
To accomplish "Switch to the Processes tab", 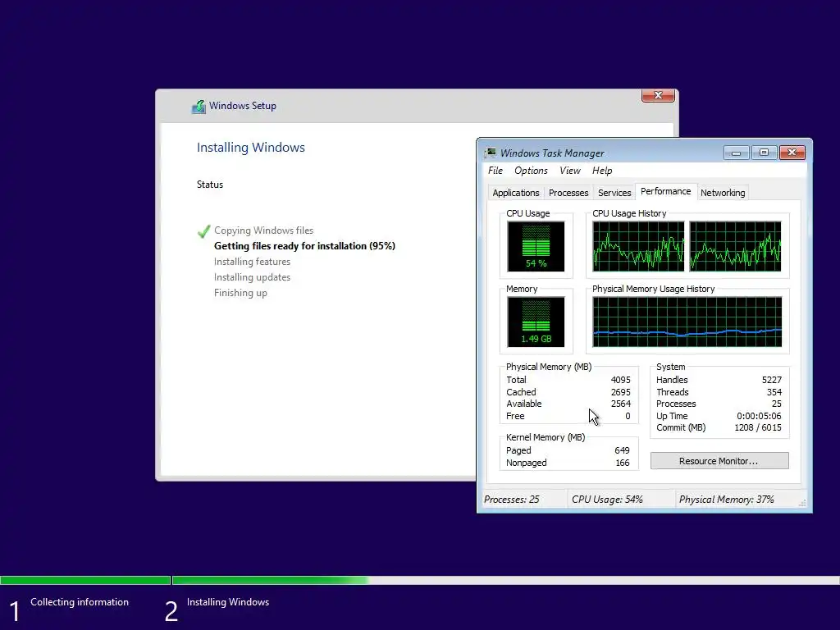I will coord(568,193).
